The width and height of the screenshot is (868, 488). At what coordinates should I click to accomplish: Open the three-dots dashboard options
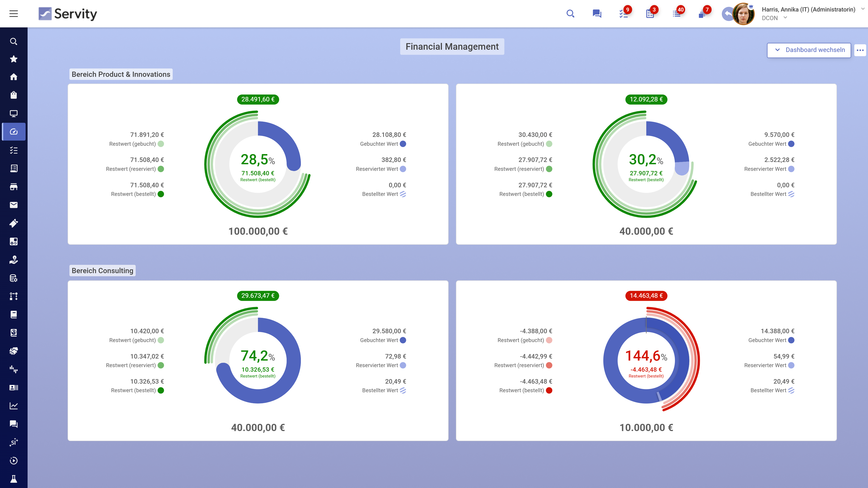click(x=860, y=50)
